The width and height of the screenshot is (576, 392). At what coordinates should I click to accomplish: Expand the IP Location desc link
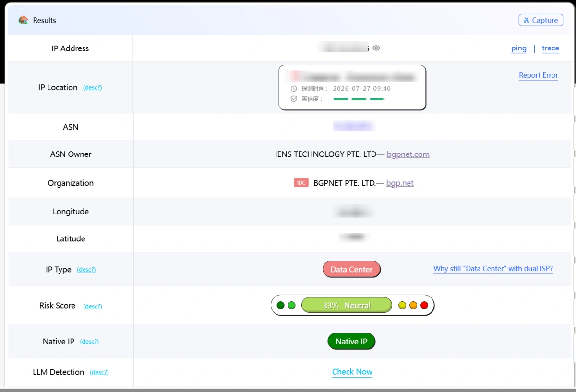pos(93,88)
